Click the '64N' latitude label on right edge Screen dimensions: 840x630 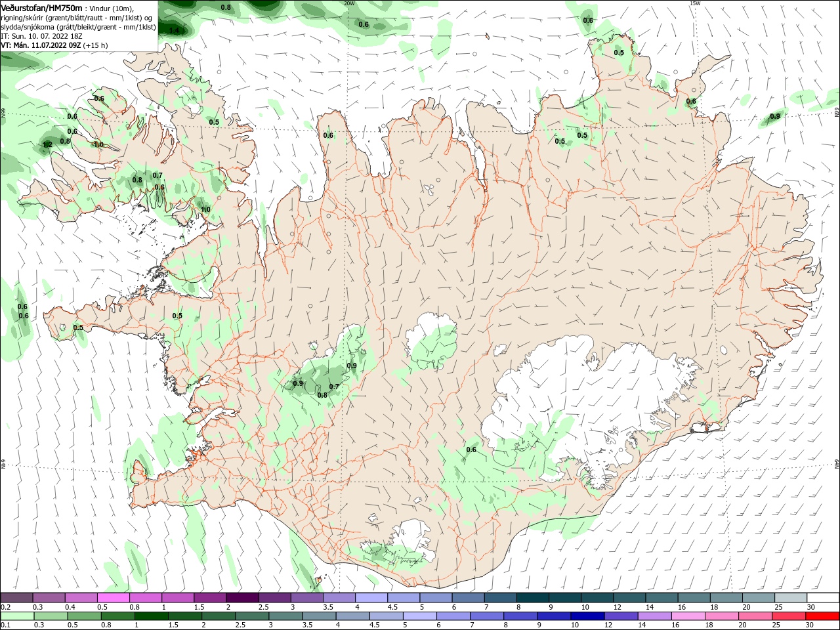(837, 464)
